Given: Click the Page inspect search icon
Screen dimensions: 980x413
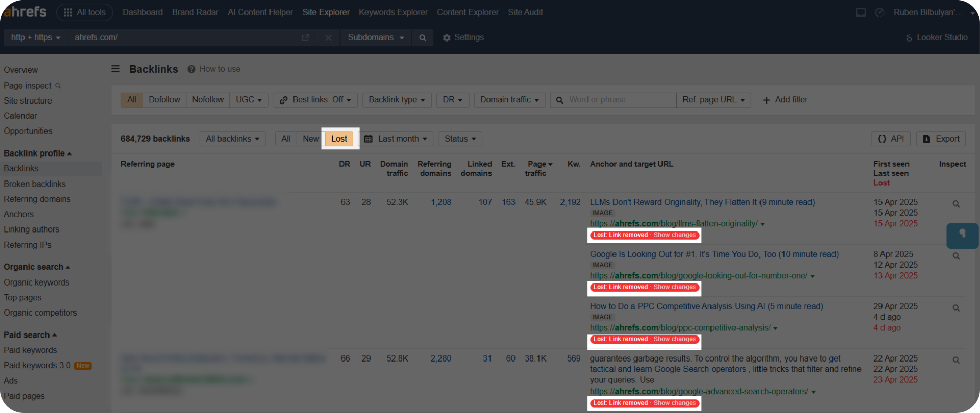Looking at the screenshot, I should coord(58,86).
